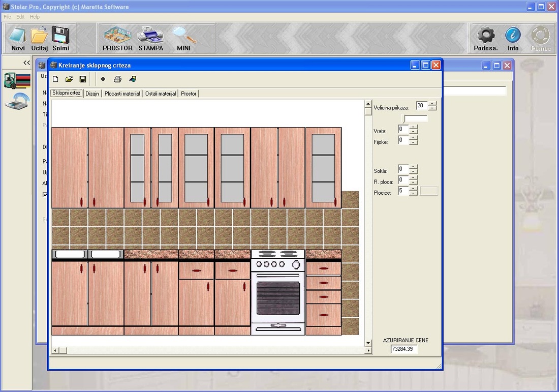Switch to the Dizajn tab

click(x=92, y=94)
